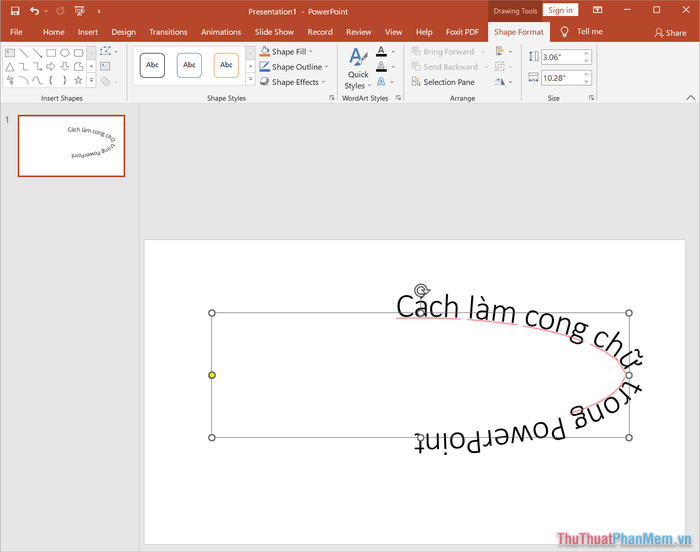
Task: Click the Selection Pane icon
Action: pyautogui.click(x=416, y=82)
